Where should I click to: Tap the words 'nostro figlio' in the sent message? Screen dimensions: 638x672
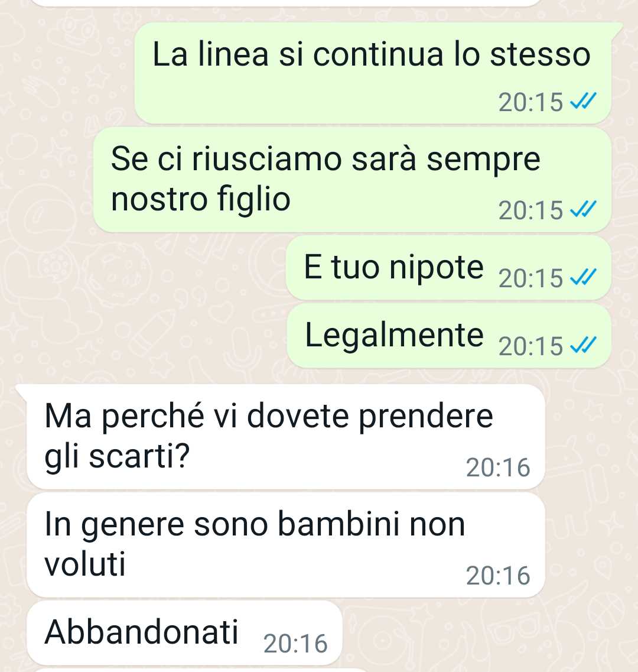(200, 199)
